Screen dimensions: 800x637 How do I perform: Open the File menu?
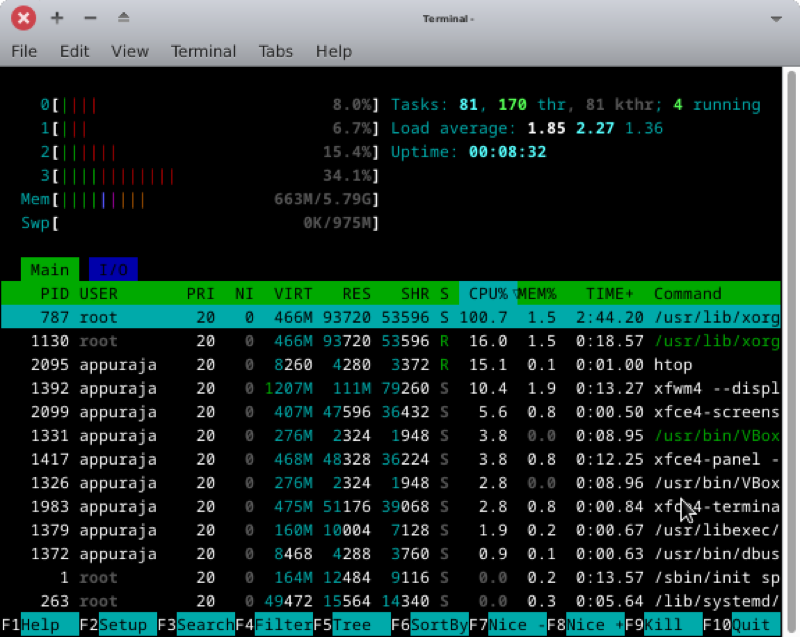[24, 52]
